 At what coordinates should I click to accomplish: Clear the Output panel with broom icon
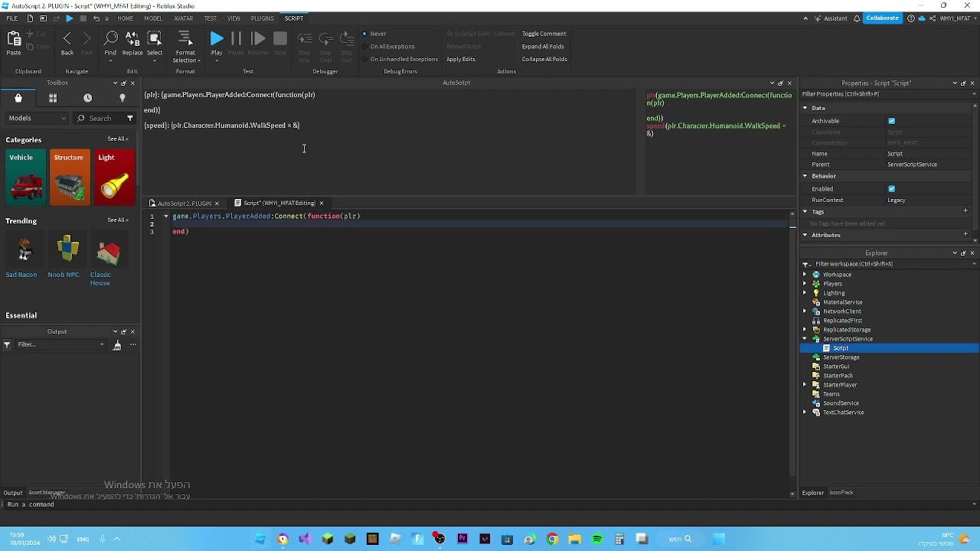[117, 345]
